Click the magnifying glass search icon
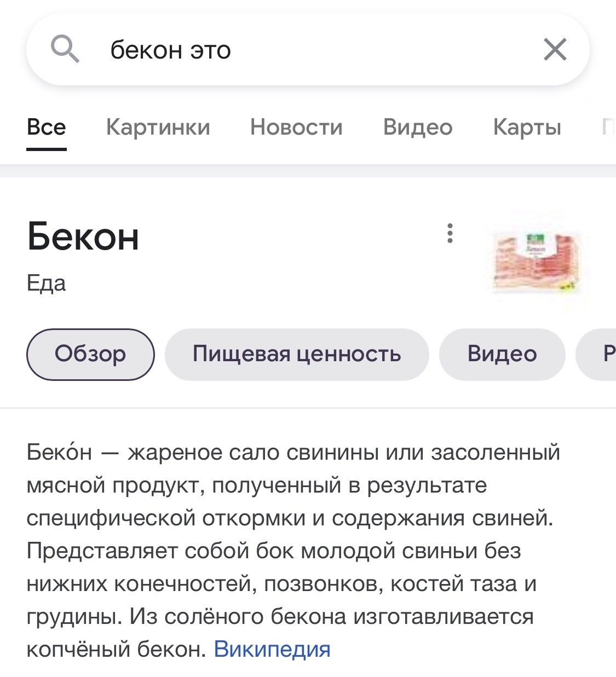This screenshot has width=616, height=677. pyautogui.click(x=65, y=49)
